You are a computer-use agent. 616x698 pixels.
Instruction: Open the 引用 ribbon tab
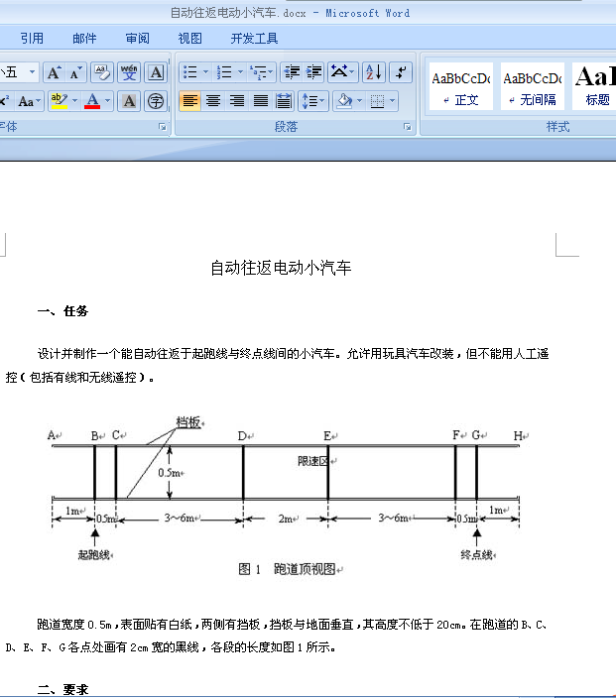32,39
